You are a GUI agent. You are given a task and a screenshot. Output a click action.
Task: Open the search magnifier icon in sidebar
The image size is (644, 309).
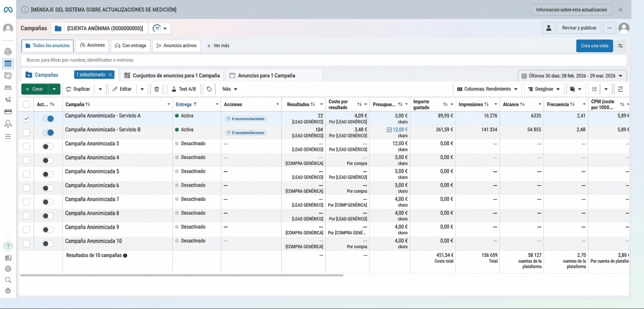click(x=8, y=280)
